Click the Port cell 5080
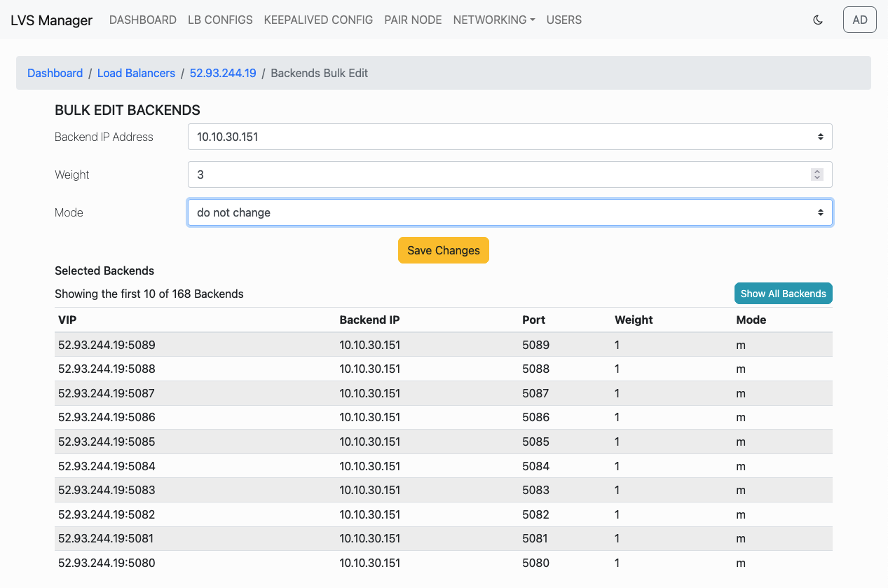 535,563
